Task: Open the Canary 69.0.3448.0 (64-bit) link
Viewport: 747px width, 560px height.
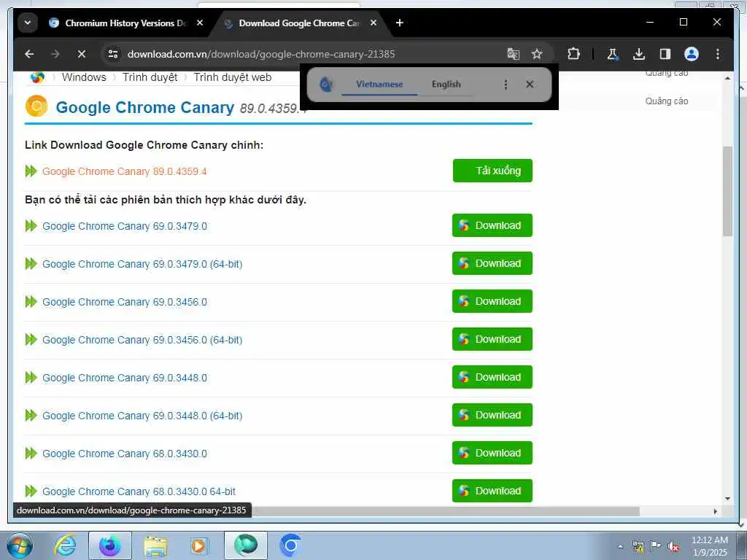Action: point(142,416)
